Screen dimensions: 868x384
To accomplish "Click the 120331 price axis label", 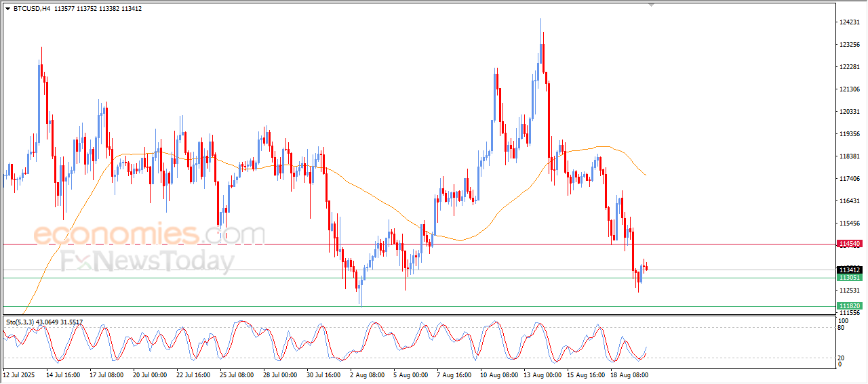I will coord(850,112).
